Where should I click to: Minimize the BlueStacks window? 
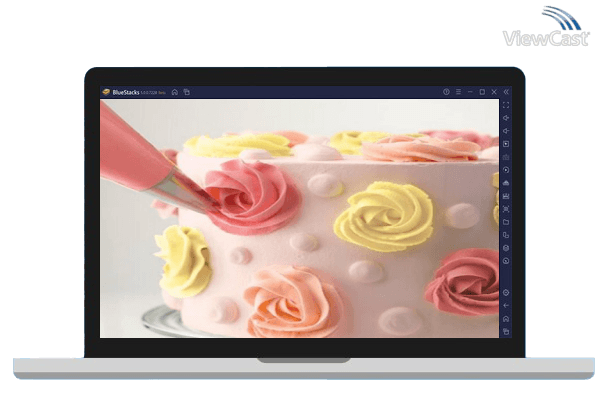tap(470, 92)
